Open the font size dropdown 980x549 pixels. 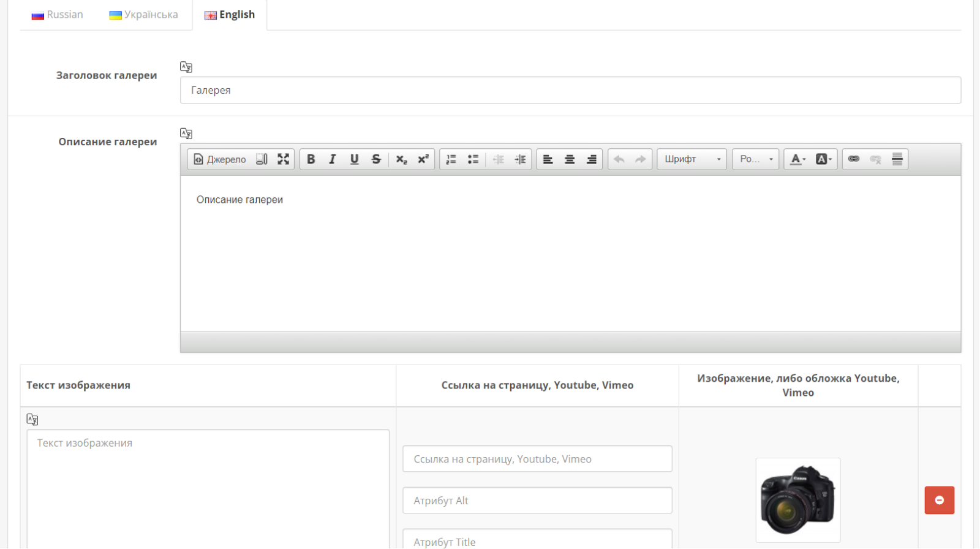(756, 159)
